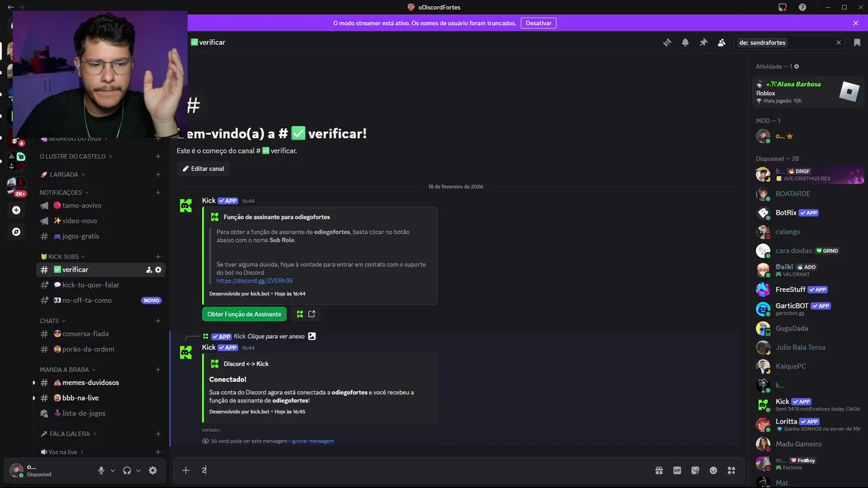Open the bookmark inbox icon in header

857,42
